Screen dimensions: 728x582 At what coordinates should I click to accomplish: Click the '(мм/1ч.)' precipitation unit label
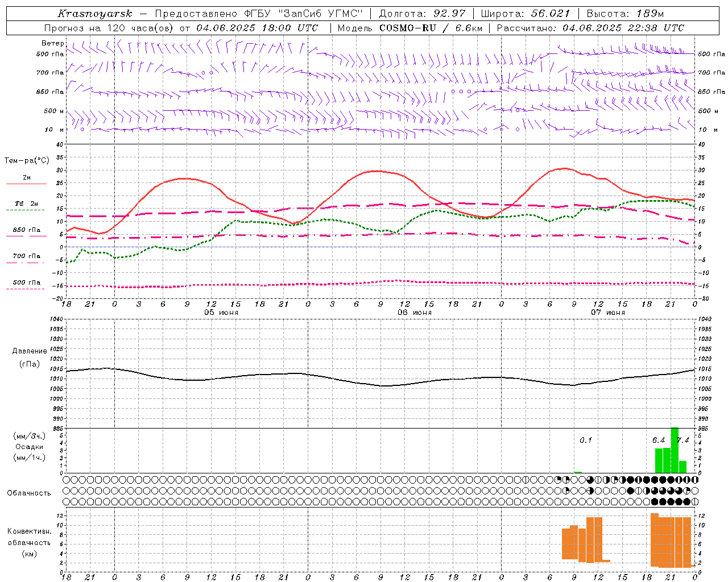(x=29, y=458)
